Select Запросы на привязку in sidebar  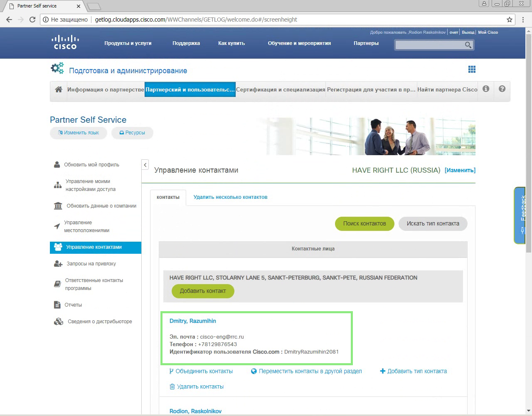pyautogui.click(x=91, y=264)
